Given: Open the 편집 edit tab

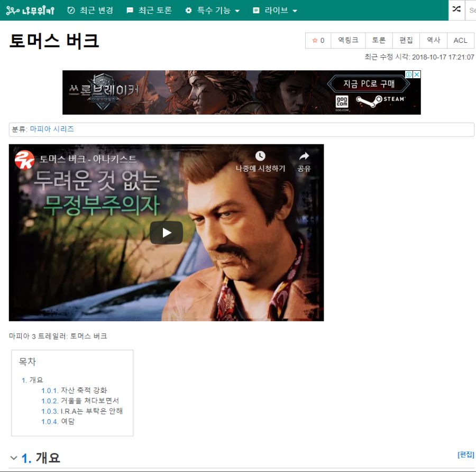Looking at the screenshot, I should point(406,40).
